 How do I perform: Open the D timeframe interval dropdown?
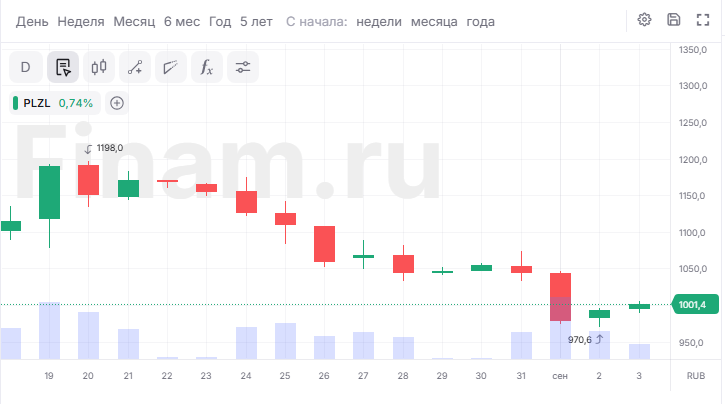26,67
